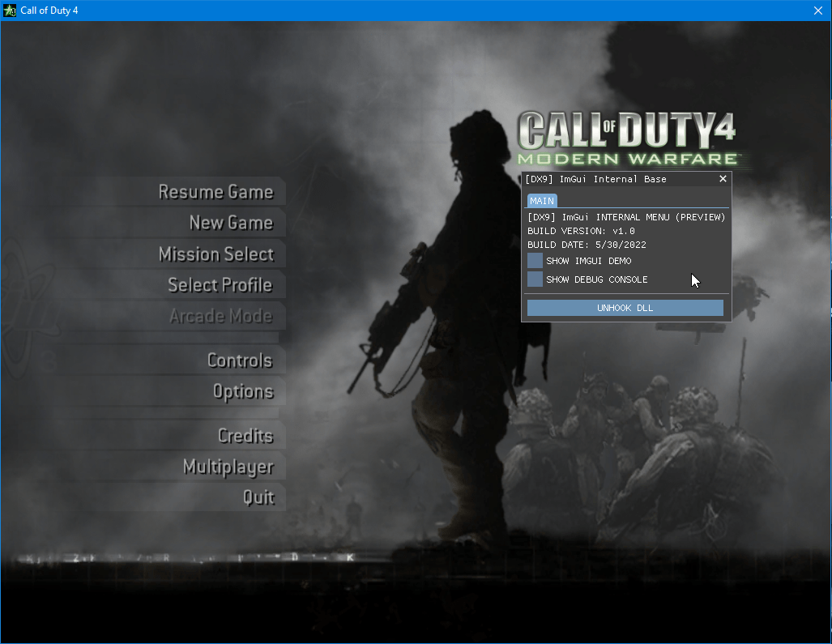Open the game Options menu

coord(244,391)
